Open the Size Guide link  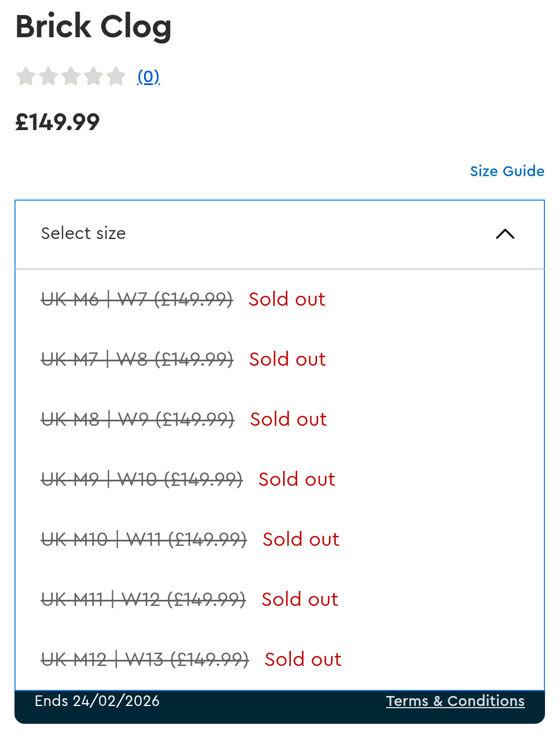click(507, 171)
